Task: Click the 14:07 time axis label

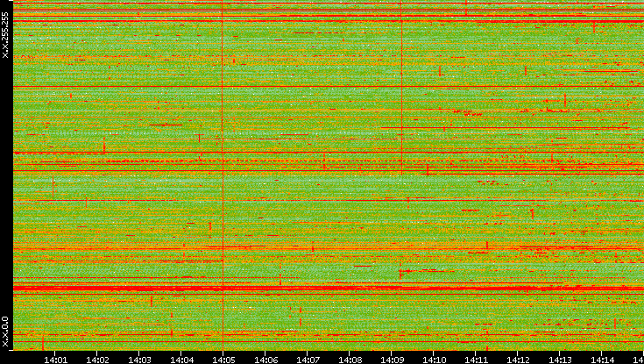Action: coord(308,360)
